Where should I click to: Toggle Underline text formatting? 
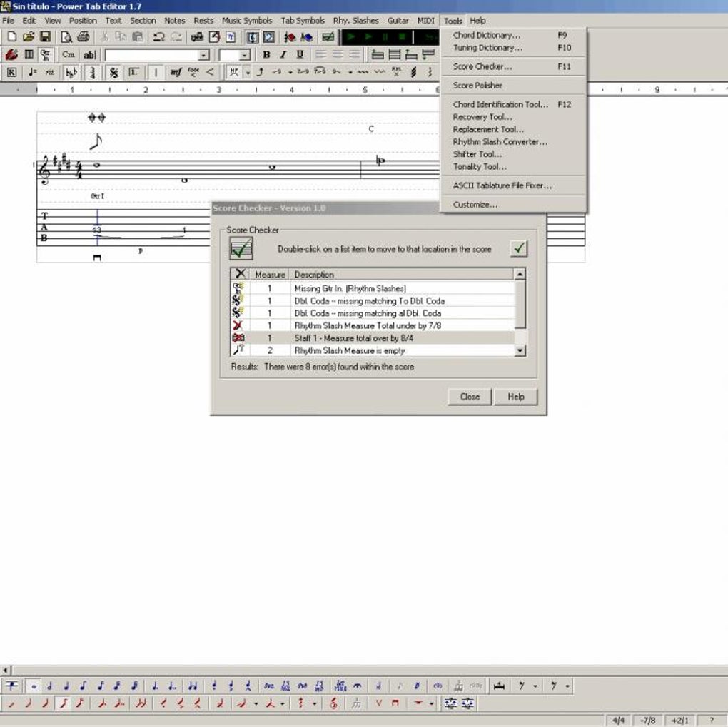tap(300, 55)
